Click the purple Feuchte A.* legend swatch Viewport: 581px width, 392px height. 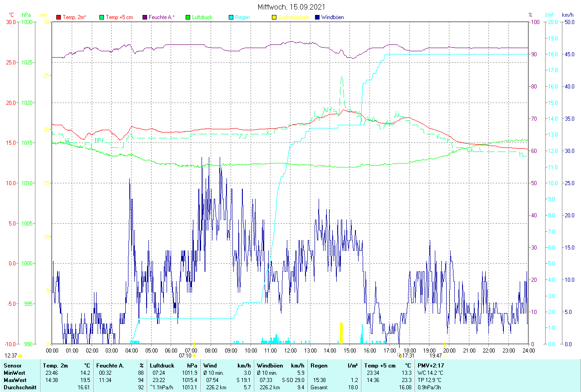[x=145, y=17]
